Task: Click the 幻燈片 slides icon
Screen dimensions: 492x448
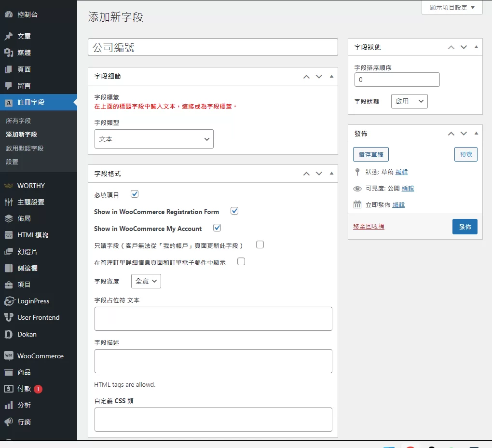Action: (9, 252)
